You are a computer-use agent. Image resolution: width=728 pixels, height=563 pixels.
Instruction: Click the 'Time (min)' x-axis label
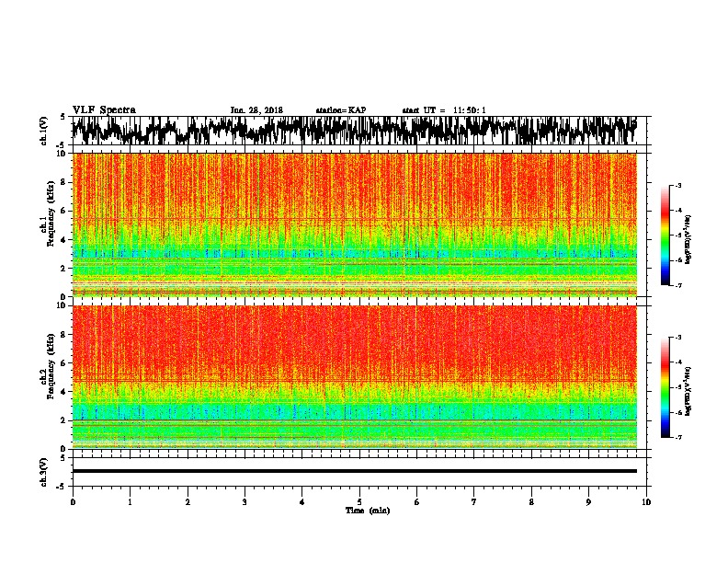[x=368, y=511]
